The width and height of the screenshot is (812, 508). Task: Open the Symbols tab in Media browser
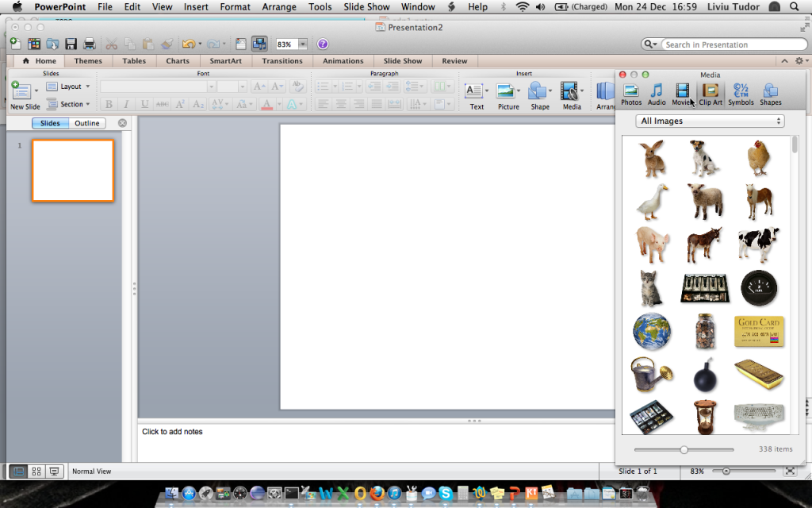(741, 94)
